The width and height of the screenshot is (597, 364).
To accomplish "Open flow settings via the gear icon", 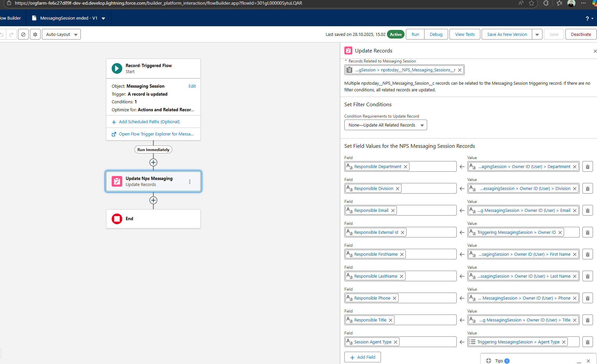I will tap(35, 34).
